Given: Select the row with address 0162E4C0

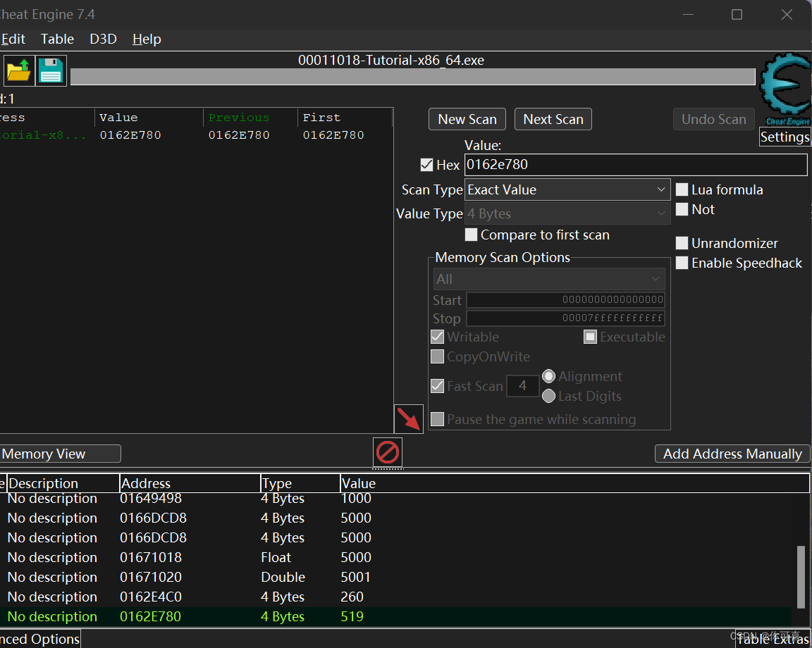Looking at the screenshot, I should pos(396,597).
